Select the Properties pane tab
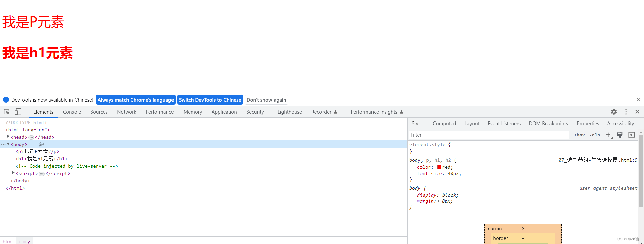The width and height of the screenshot is (644, 244). [588, 124]
